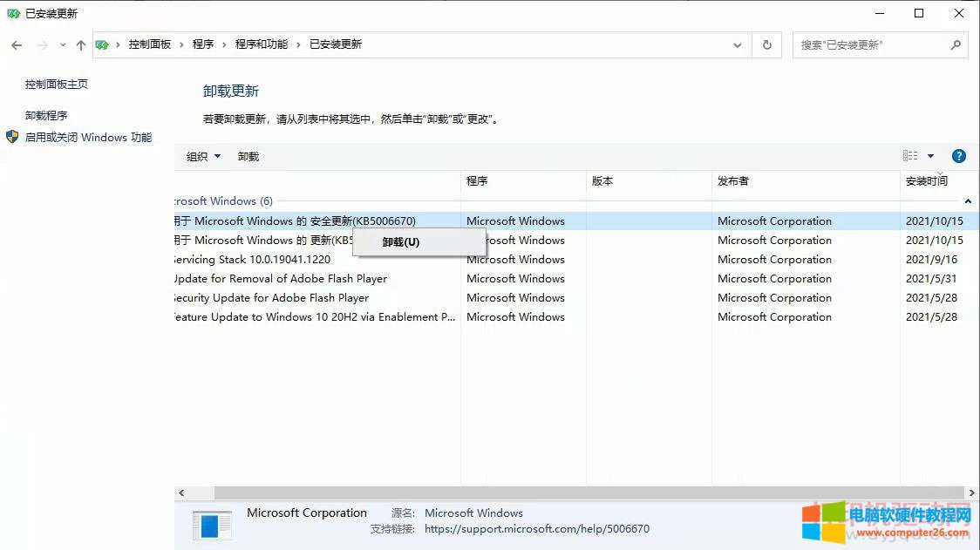Select Security Update for Adobe Flash Player
The image size is (980, 550).
[575, 298]
